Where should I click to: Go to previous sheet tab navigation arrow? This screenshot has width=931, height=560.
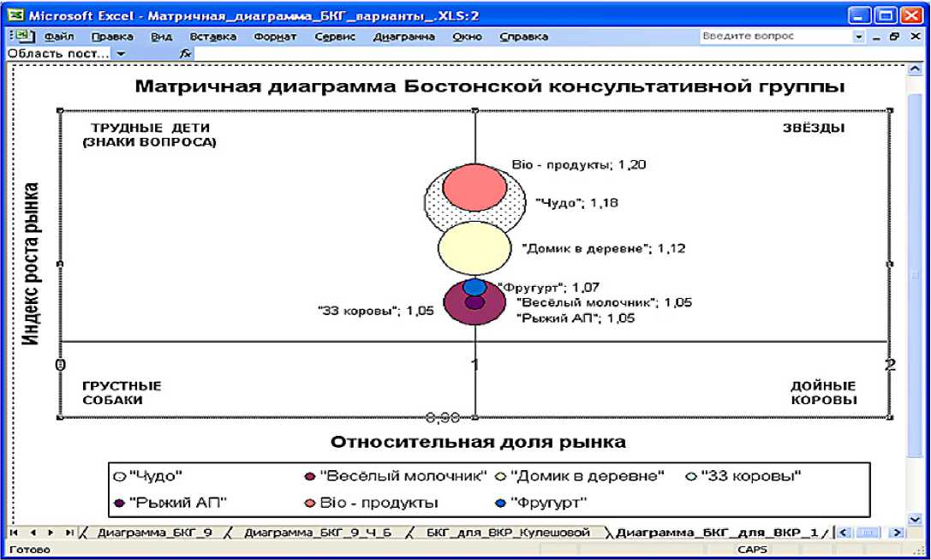point(33,532)
